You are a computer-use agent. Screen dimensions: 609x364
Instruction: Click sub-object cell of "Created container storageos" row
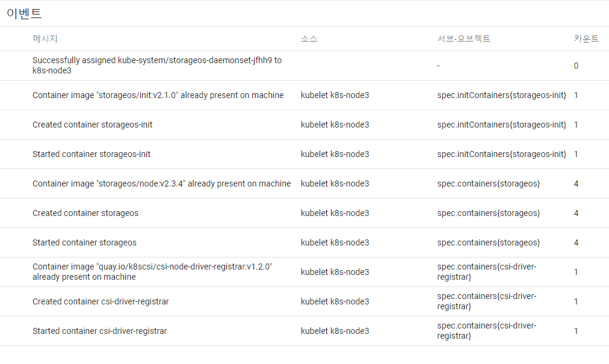point(488,213)
